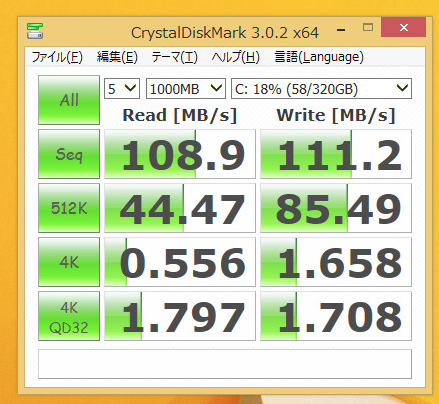Open the 編集(E) menu
The image size is (439, 404).
coord(117,57)
